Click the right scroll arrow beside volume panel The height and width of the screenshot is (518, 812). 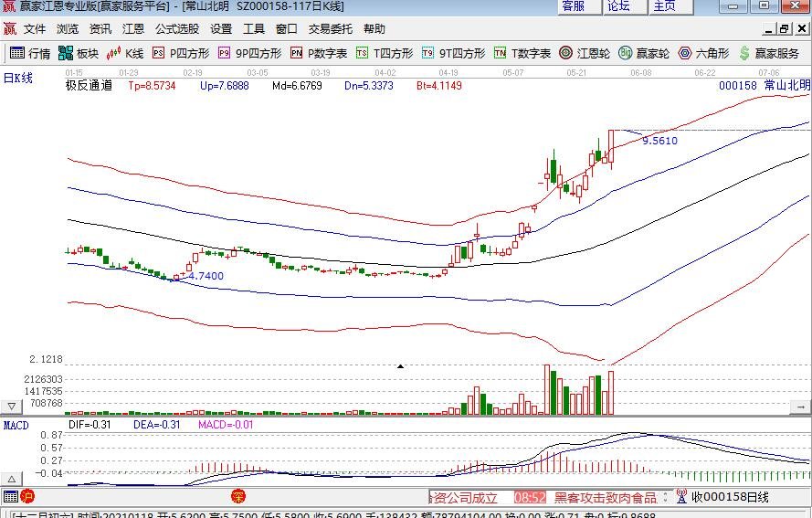point(800,406)
